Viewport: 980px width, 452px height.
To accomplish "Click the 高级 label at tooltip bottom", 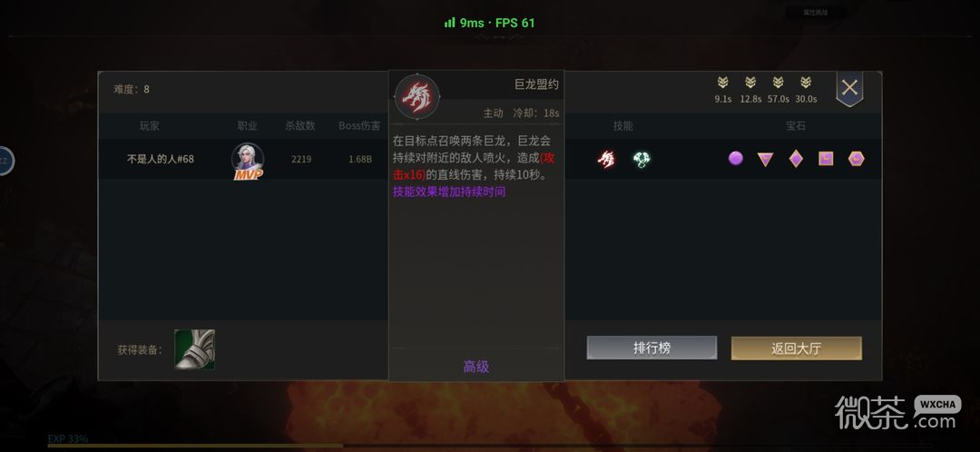I will click(476, 367).
